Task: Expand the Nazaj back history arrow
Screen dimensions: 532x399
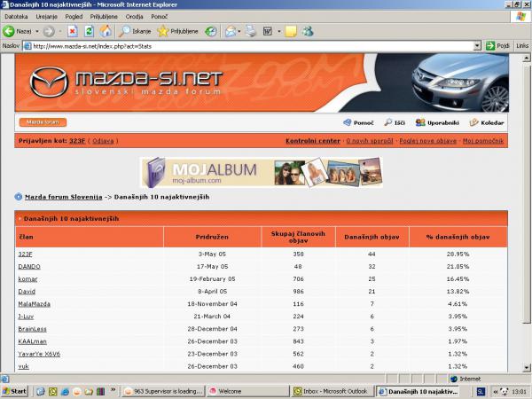Action: [36, 31]
